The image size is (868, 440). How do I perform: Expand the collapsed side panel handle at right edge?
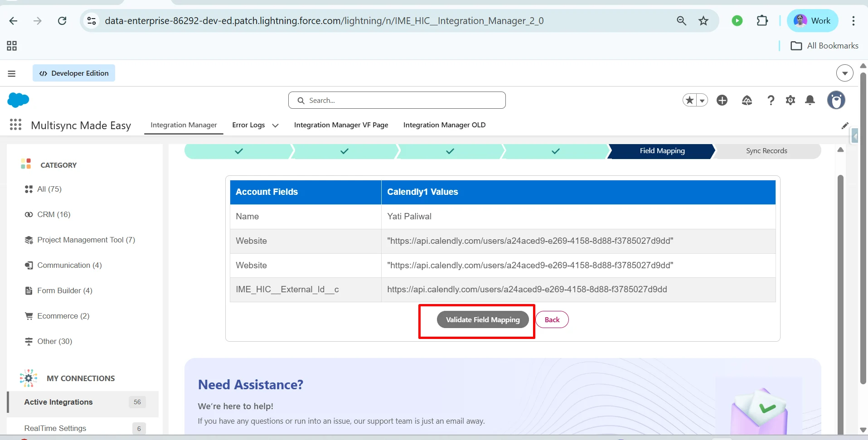[x=855, y=135]
